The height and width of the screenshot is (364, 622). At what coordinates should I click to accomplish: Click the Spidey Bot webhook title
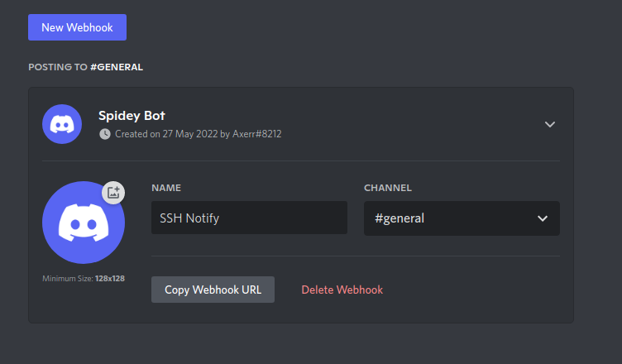(132, 115)
